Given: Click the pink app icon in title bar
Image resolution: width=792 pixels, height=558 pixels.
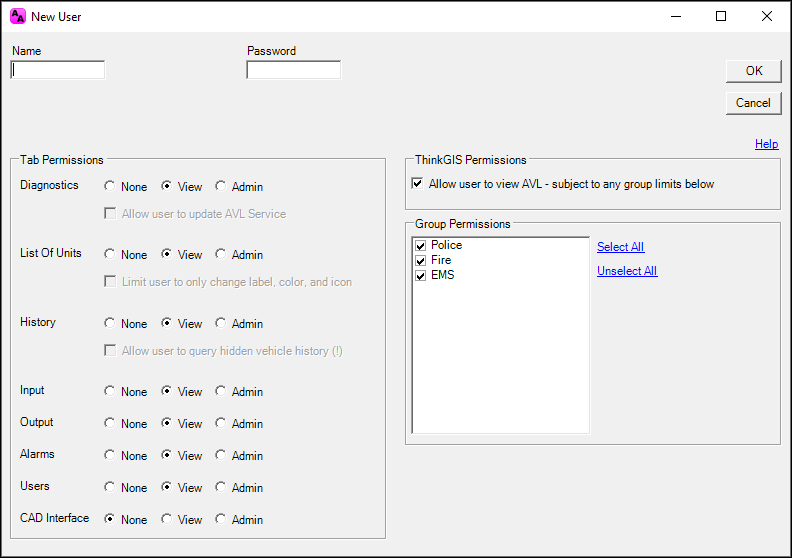Looking at the screenshot, I should pos(18,16).
